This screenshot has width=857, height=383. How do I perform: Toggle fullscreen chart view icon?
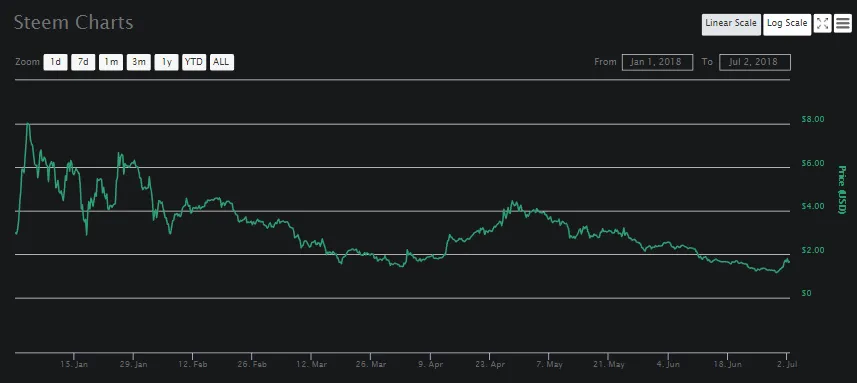[822, 23]
